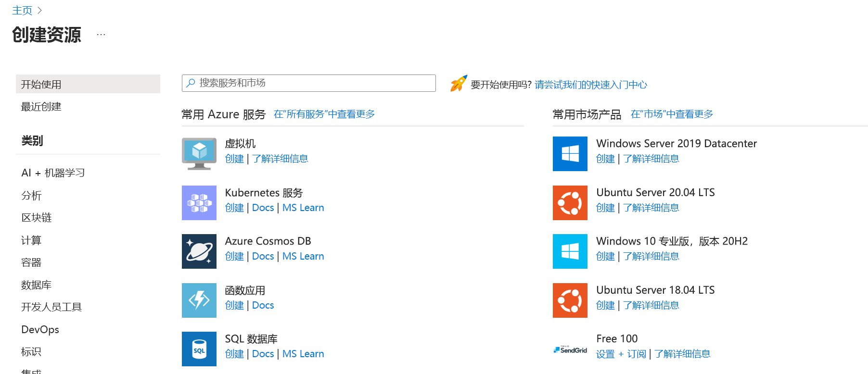
Task: Click the Free 100 title text
Action: click(617, 338)
